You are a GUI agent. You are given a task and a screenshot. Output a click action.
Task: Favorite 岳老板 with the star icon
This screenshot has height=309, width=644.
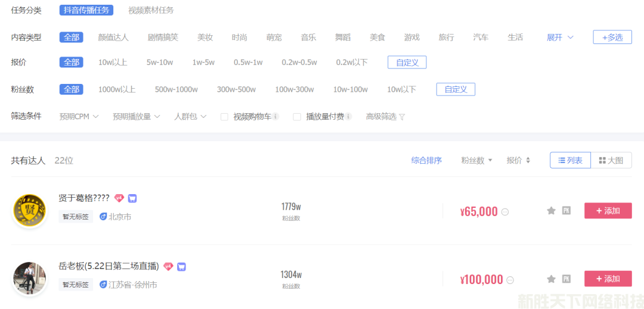coord(551,279)
